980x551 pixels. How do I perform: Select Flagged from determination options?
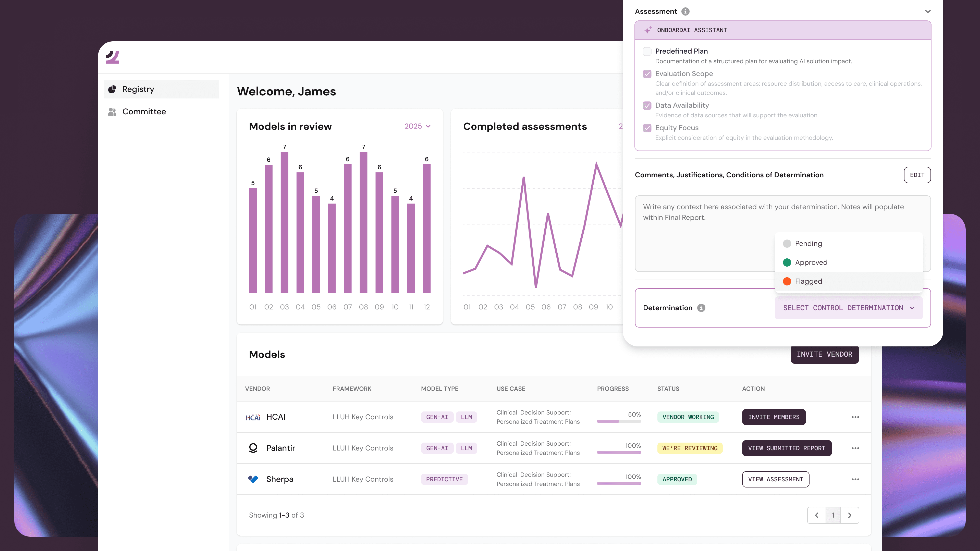coord(808,281)
